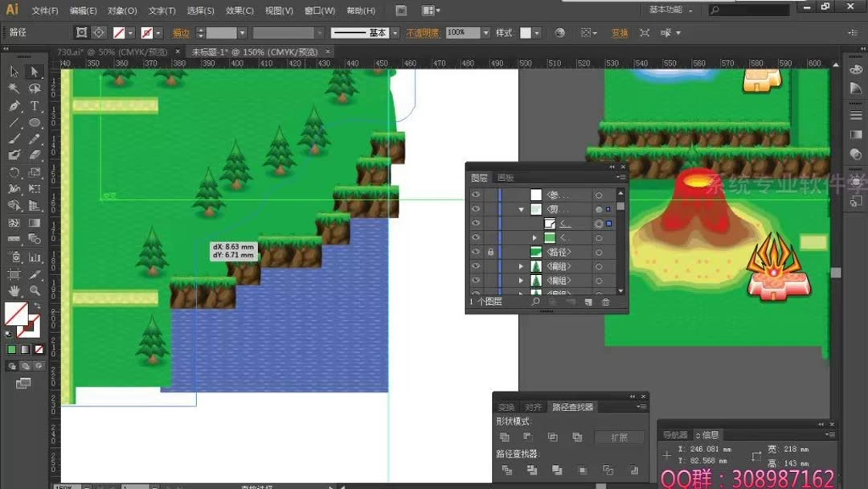The height and width of the screenshot is (489, 868).
Task: Click the 画板 tab in Layers panel
Action: coord(506,179)
